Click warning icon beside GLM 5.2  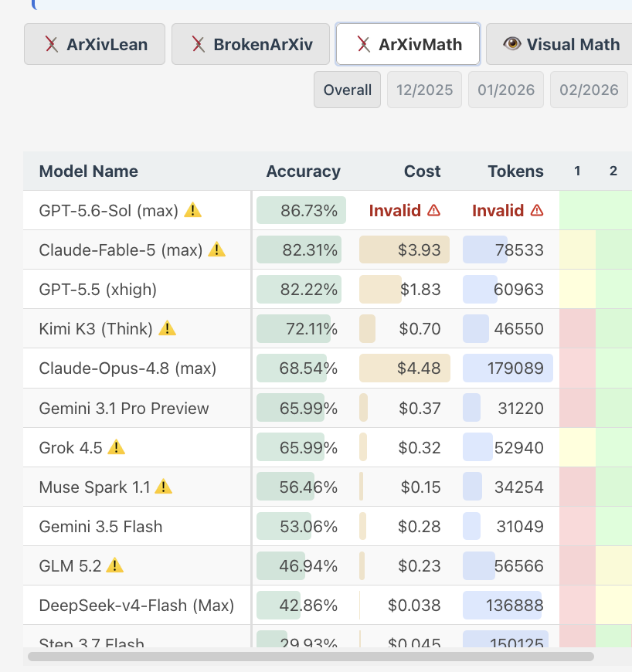coord(115,565)
